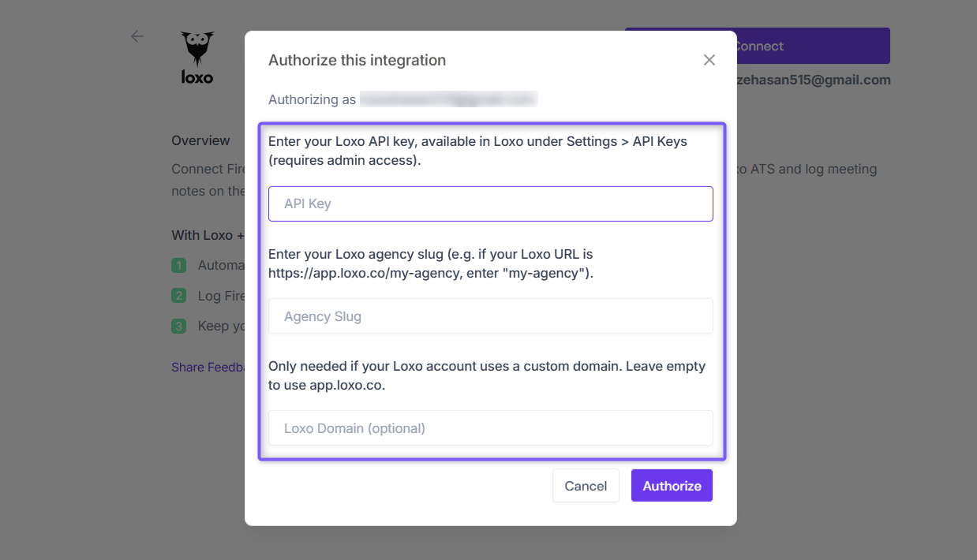Click the blurred email after Authorizing as

448,99
